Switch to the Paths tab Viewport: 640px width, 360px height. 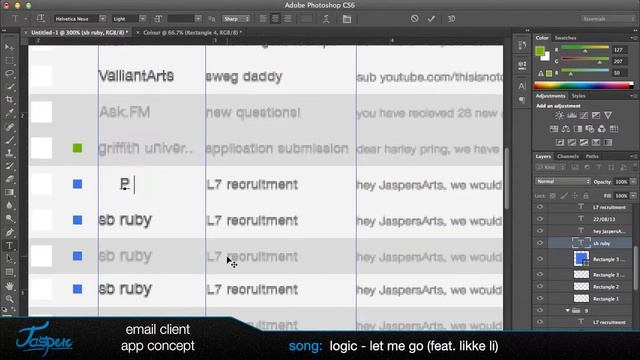(x=592, y=156)
